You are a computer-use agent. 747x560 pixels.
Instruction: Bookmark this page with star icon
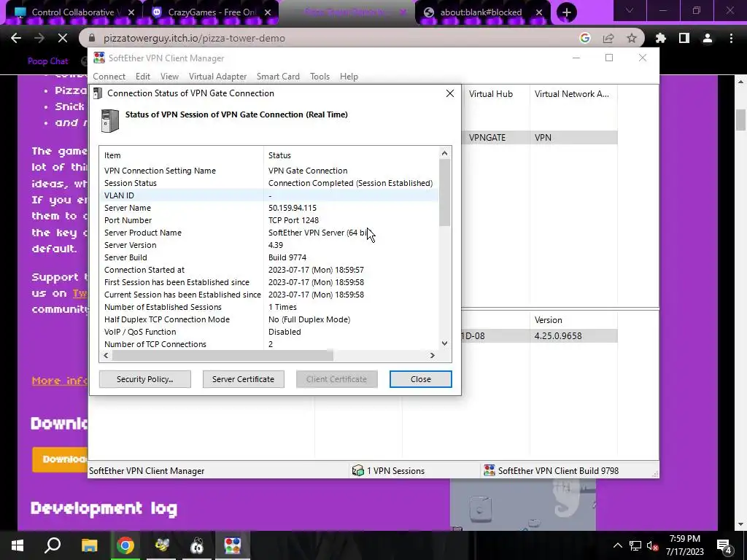[x=632, y=38]
